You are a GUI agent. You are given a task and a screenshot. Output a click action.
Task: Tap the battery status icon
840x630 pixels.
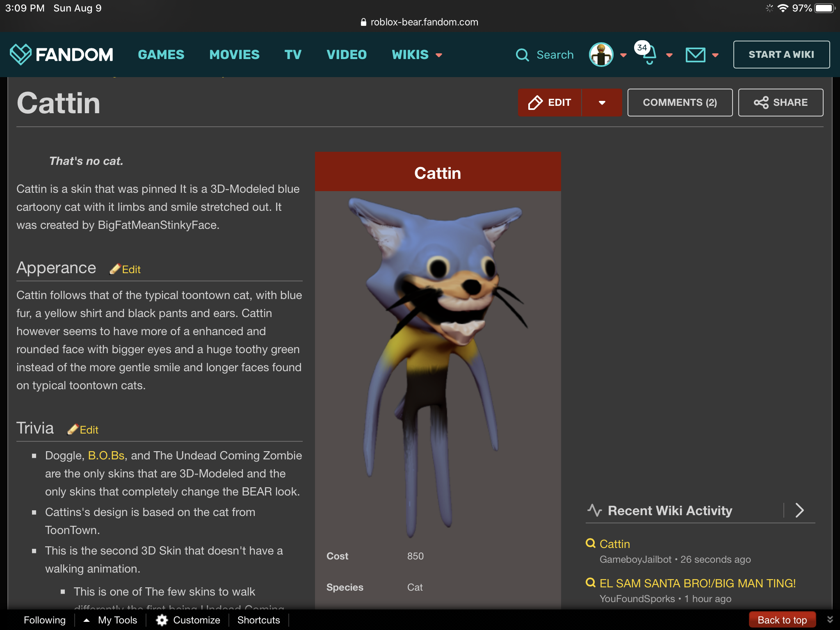tap(825, 8)
